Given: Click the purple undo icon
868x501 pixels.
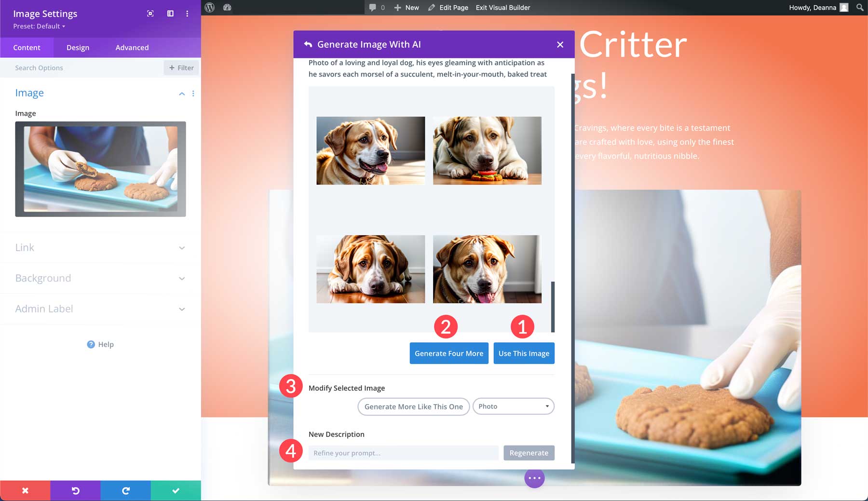Looking at the screenshot, I should [x=75, y=490].
